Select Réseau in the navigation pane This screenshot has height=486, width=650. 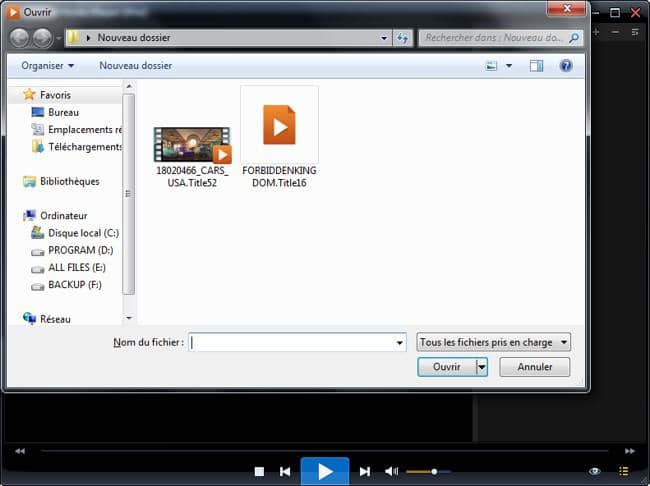[x=55, y=319]
